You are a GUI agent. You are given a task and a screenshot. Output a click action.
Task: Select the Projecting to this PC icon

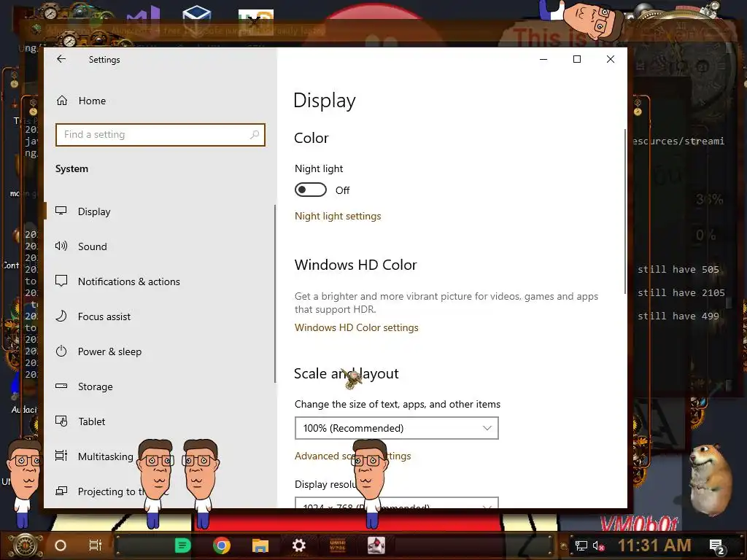click(x=61, y=491)
